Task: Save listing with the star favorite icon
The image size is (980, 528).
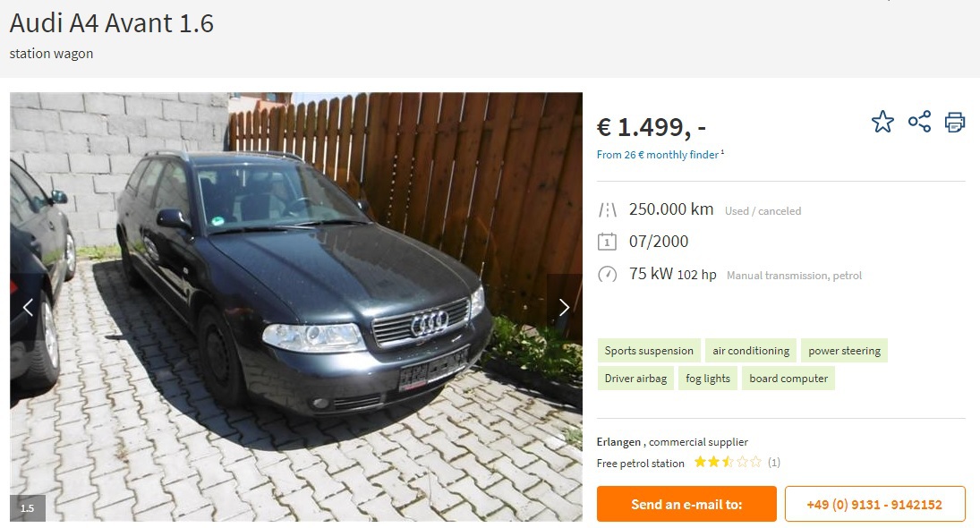Action: 882,122
